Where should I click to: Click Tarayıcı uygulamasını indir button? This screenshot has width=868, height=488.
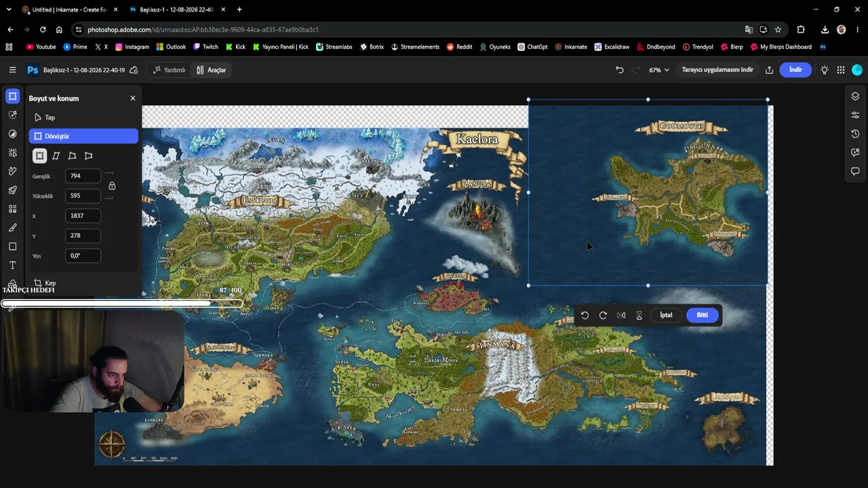[x=717, y=70]
